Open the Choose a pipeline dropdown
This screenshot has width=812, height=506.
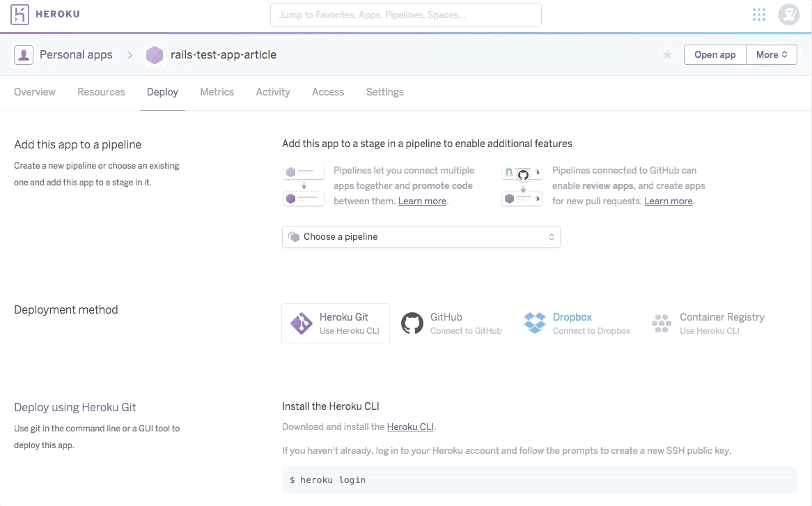421,237
